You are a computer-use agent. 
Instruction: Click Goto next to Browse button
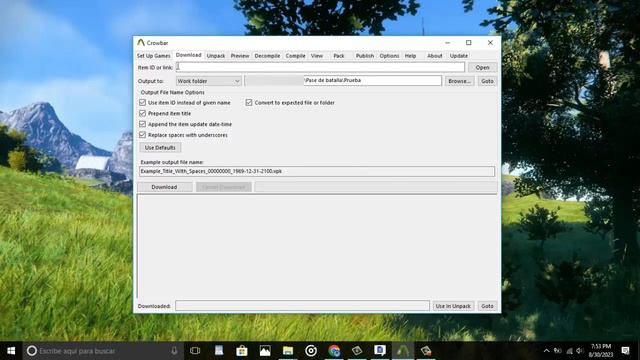pyautogui.click(x=487, y=81)
